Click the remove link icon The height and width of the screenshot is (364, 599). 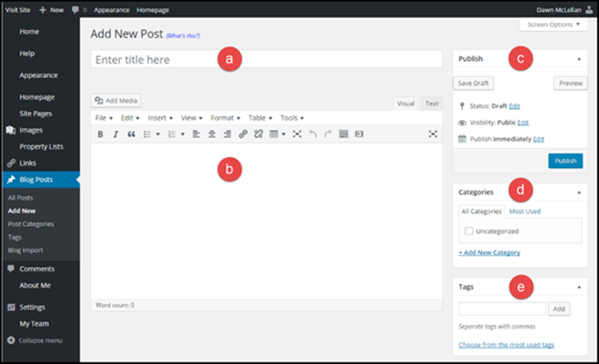(x=258, y=134)
